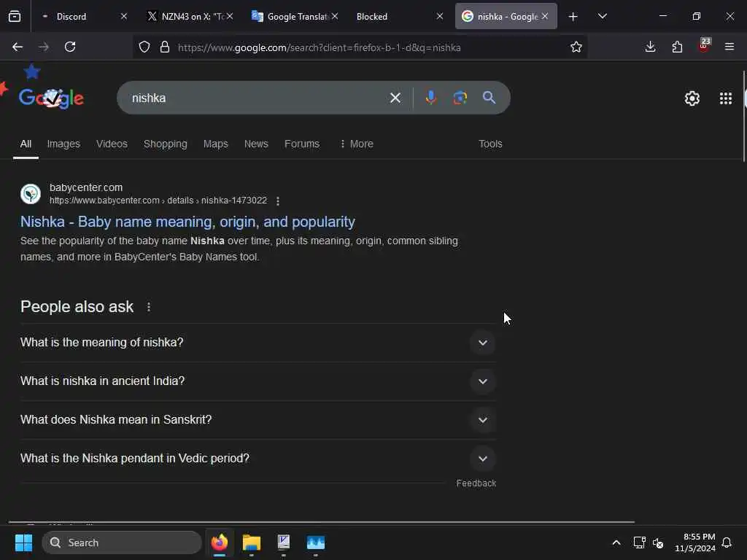Screen dimensions: 747x560
Task: Click the red extension badge showing 23
Action: coord(704,45)
